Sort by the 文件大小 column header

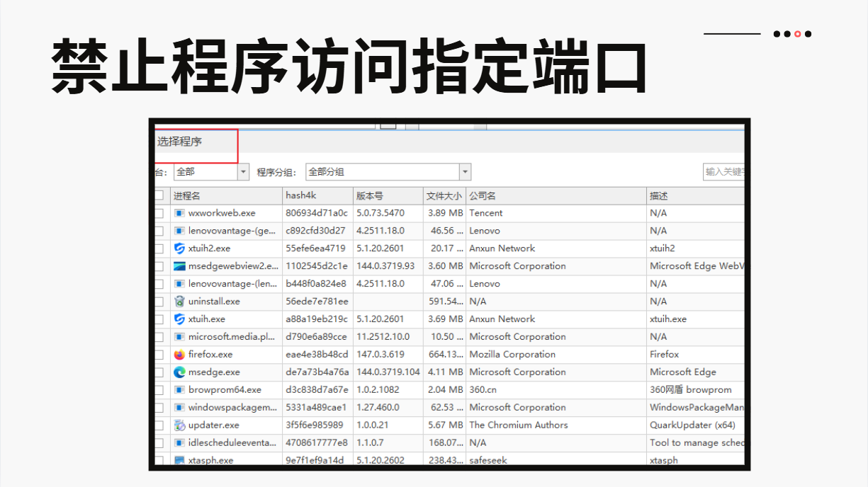point(444,196)
